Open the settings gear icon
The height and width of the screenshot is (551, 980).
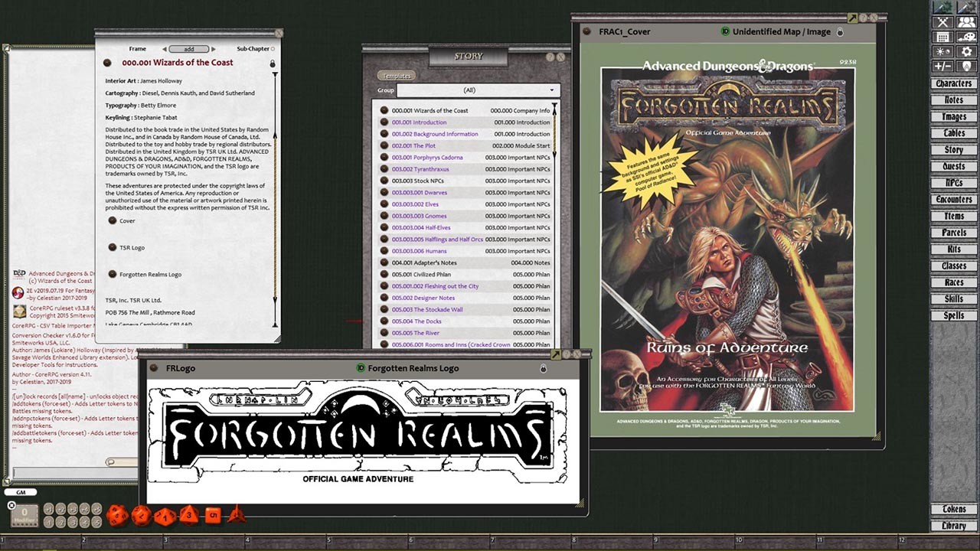point(966,51)
